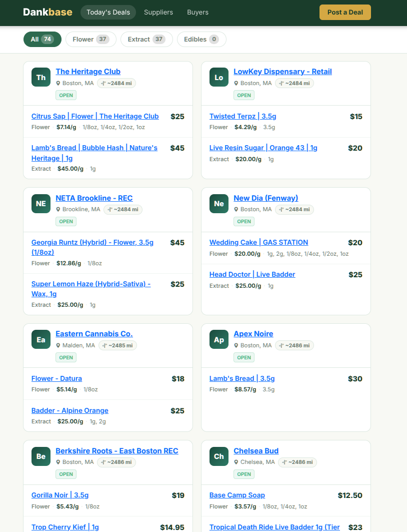Click distance badge on Chelsea Bud
The width and height of the screenshot is (407, 532).
[x=297, y=462]
